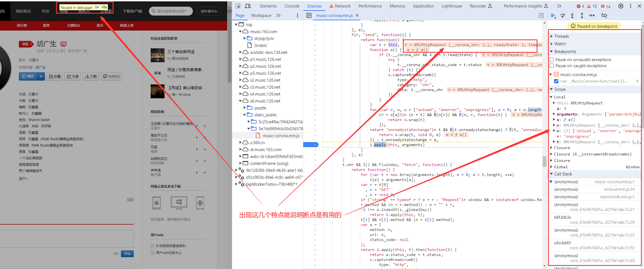This screenshot has height=269, width=644.
Task: Show more DevTools panel tabs
Action: pyautogui.click(x=559, y=6)
